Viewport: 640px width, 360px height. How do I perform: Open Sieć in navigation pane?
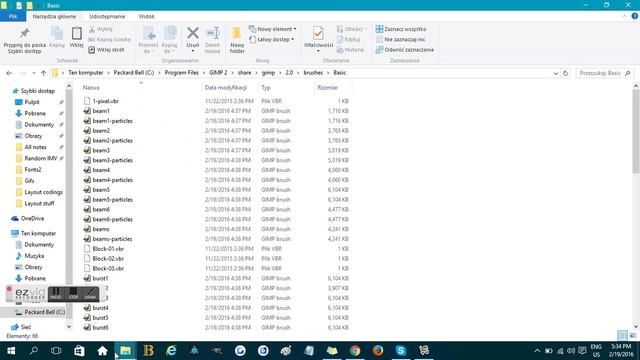click(x=25, y=327)
